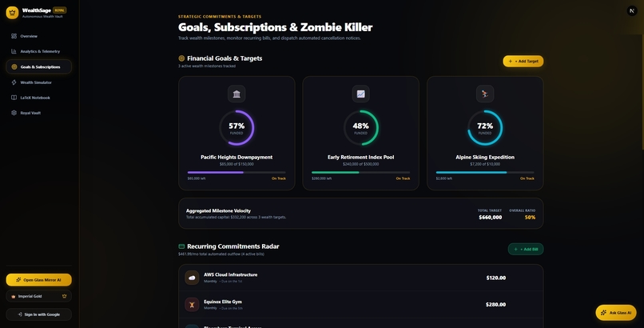Click the Add Bill button

(x=526, y=249)
